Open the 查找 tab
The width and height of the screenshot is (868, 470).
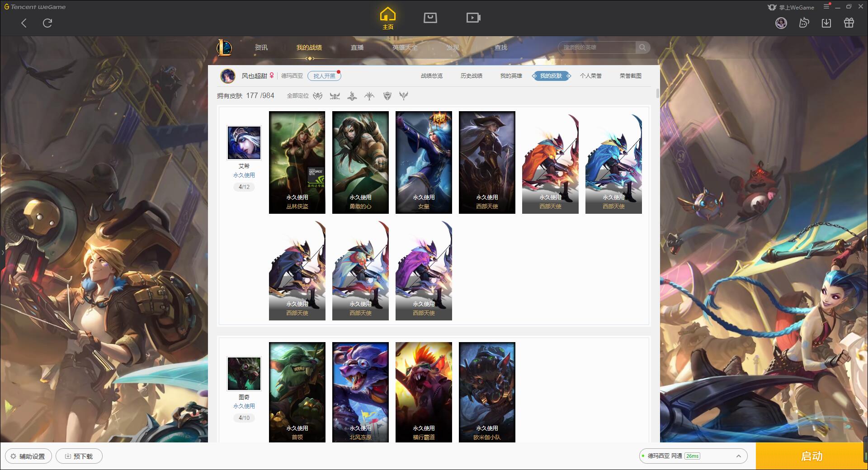point(501,47)
